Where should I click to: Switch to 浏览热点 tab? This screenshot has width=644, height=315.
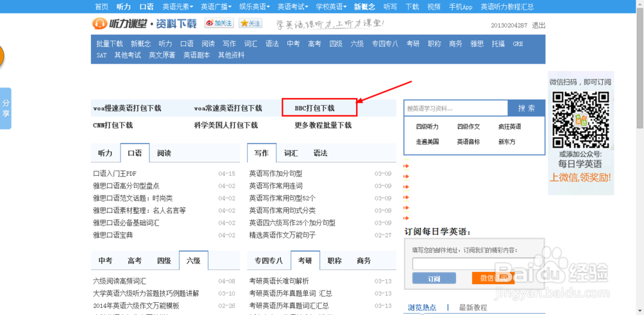tap(422, 307)
